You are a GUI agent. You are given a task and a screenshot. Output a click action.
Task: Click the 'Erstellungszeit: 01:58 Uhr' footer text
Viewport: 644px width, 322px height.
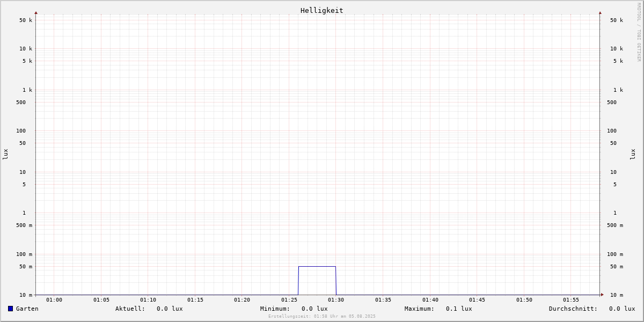point(304,316)
